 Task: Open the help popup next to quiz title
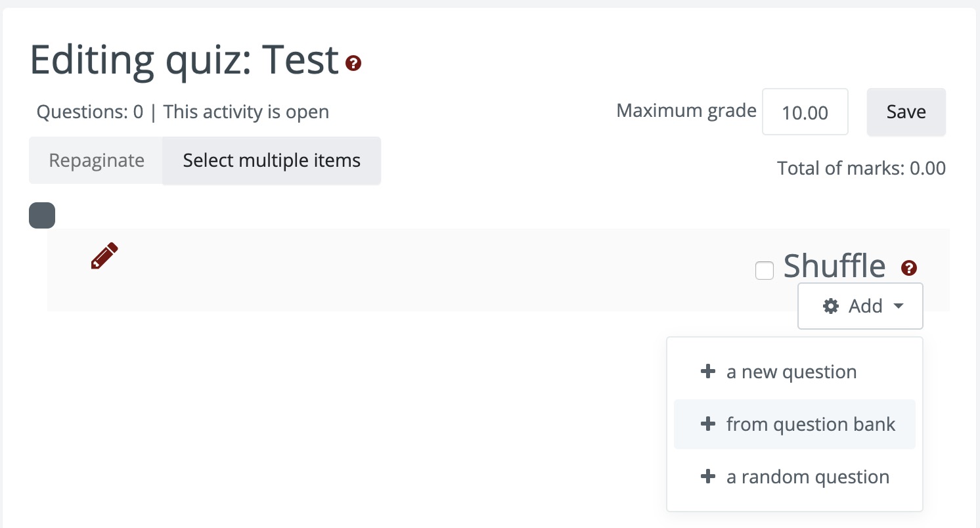point(353,64)
